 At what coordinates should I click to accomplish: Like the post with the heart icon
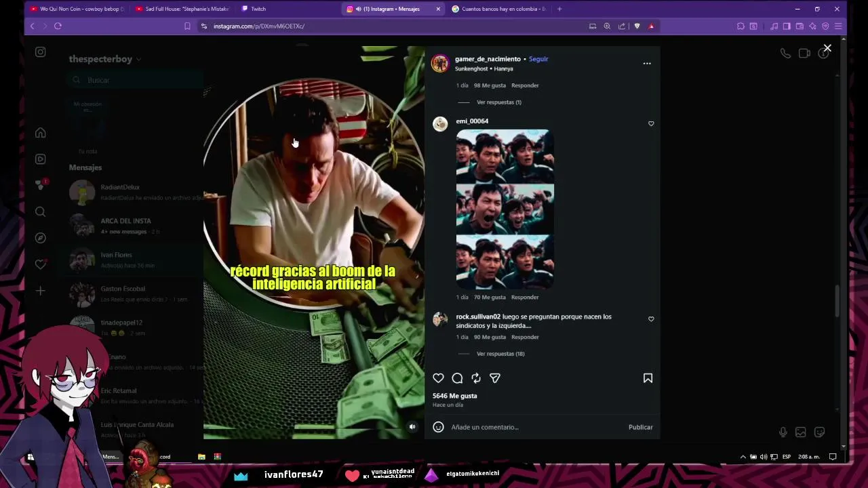coord(438,378)
